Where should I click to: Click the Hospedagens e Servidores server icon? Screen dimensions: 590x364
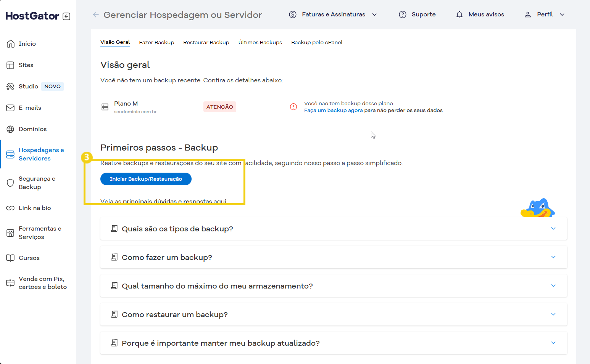(11, 154)
